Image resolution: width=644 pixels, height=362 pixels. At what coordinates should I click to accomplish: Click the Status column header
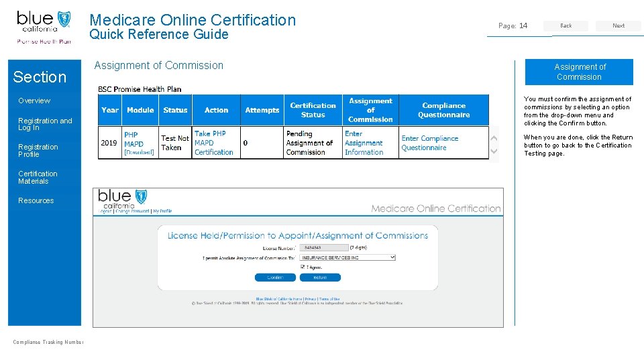tap(175, 110)
